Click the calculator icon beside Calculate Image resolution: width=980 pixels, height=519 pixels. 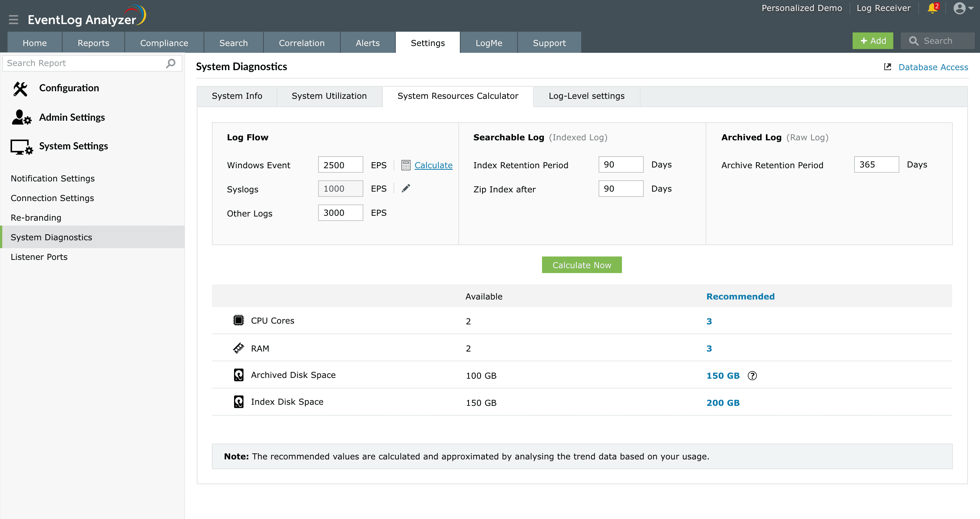point(406,165)
